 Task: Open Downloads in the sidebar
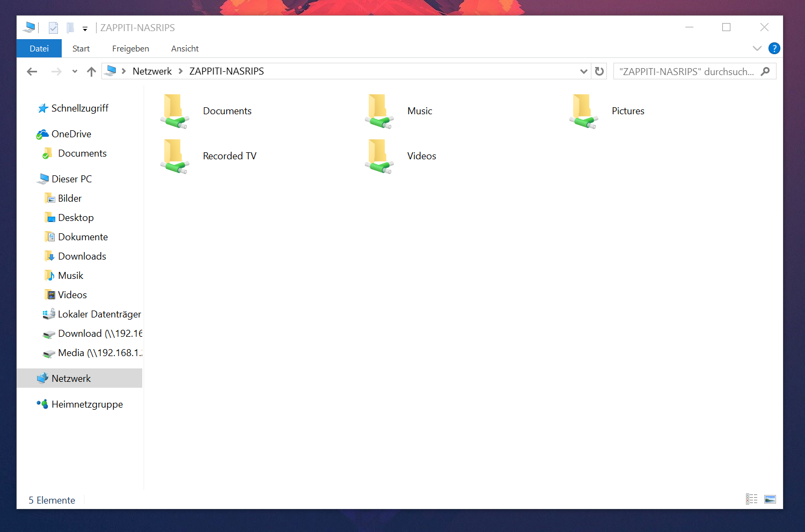click(x=82, y=256)
